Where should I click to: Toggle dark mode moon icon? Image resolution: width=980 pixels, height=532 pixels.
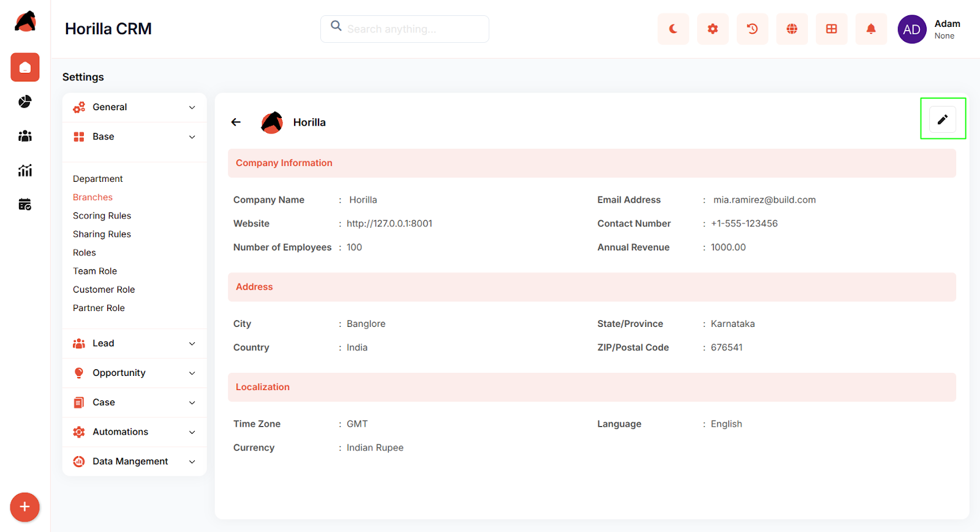pos(673,29)
